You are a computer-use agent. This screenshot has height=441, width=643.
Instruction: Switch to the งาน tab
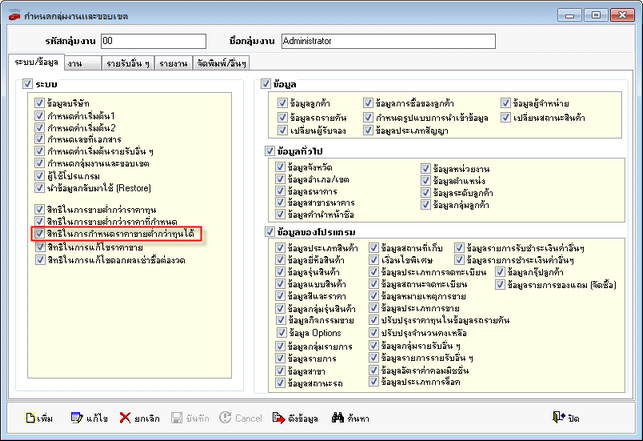[75, 63]
